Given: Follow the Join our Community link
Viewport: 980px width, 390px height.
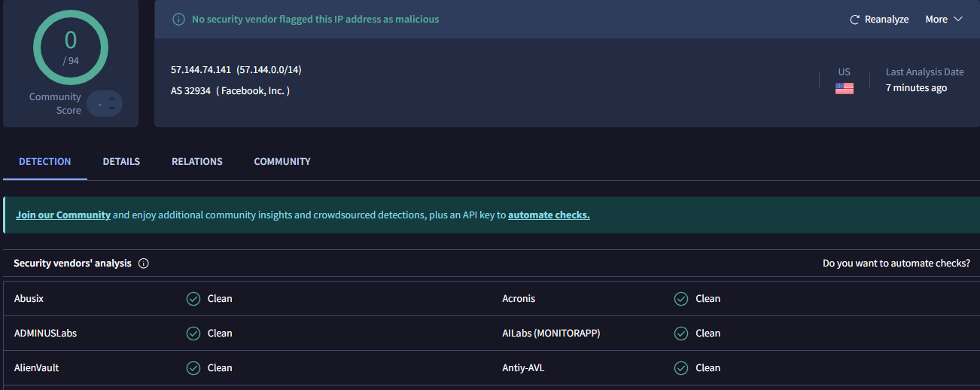Looking at the screenshot, I should coord(63,215).
